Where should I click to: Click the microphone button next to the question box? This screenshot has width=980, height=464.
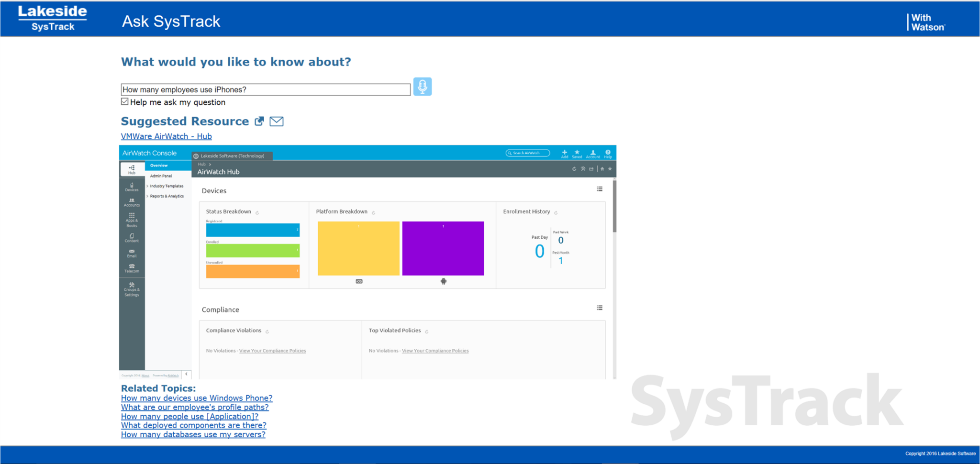422,87
